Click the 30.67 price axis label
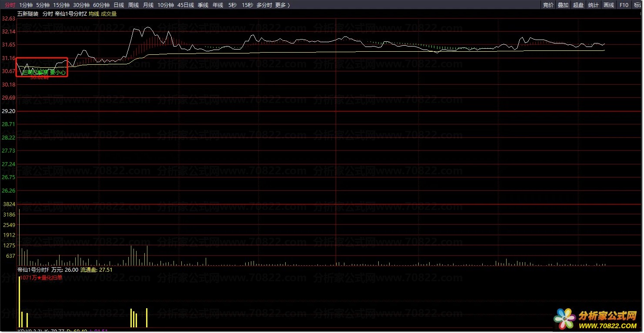Screen dimensions: 644x333 tap(9, 71)
